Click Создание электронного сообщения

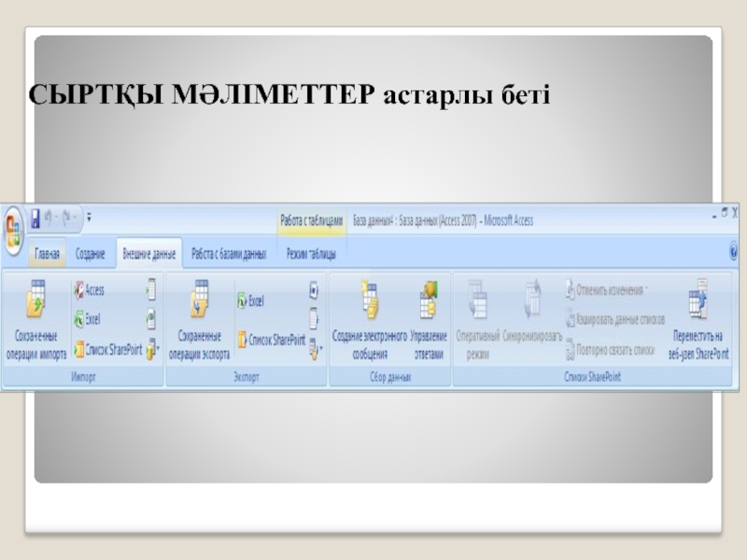point(369,319)
